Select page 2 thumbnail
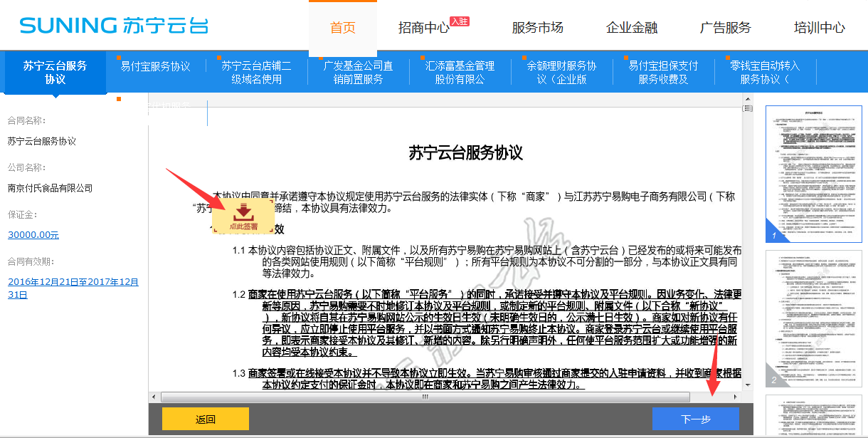This screenshot has width=868, height=438. click(x=813, y=318)
